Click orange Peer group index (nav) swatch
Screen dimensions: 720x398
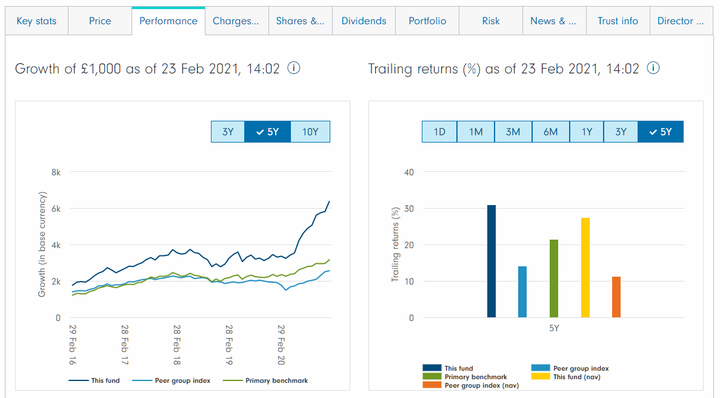click(x=432, y=385)
